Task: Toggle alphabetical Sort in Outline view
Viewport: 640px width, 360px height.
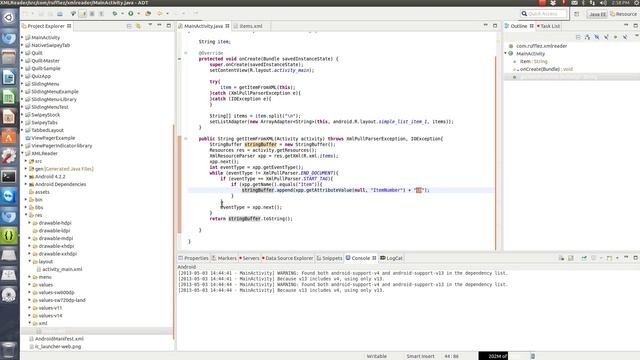Action: click(x=587, y=37)
